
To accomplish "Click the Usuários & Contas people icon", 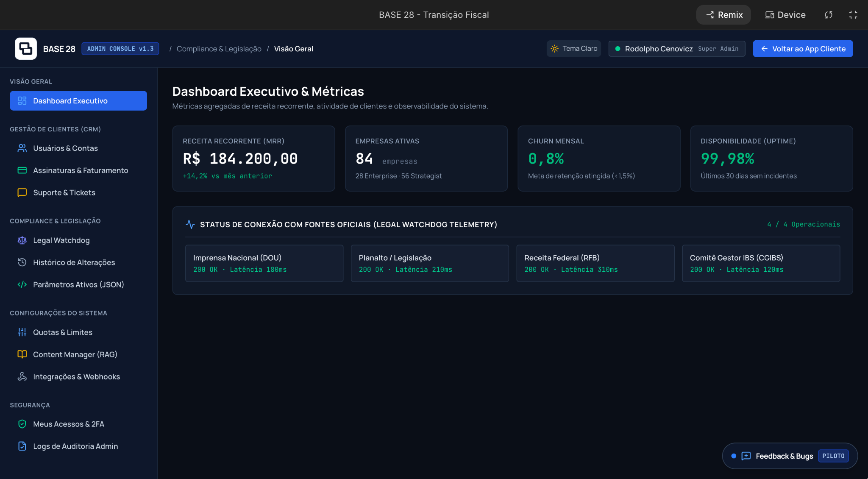I will (x=22, y=148).
